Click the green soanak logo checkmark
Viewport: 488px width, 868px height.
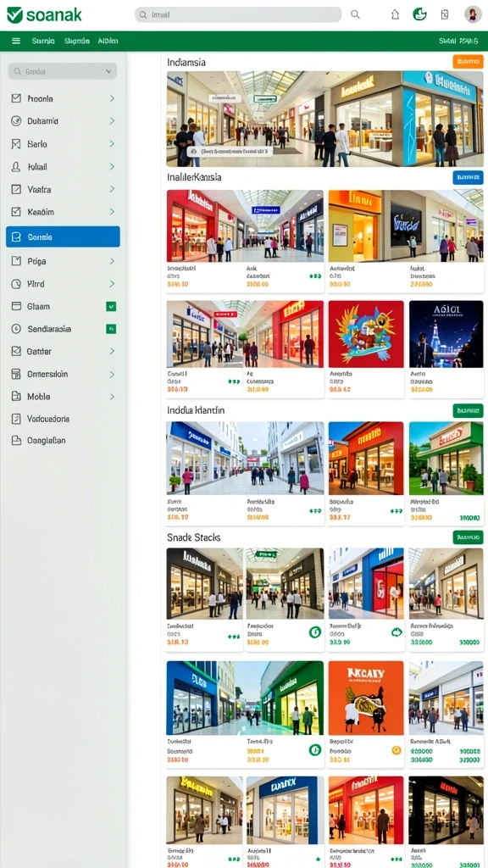click(15, 15)
